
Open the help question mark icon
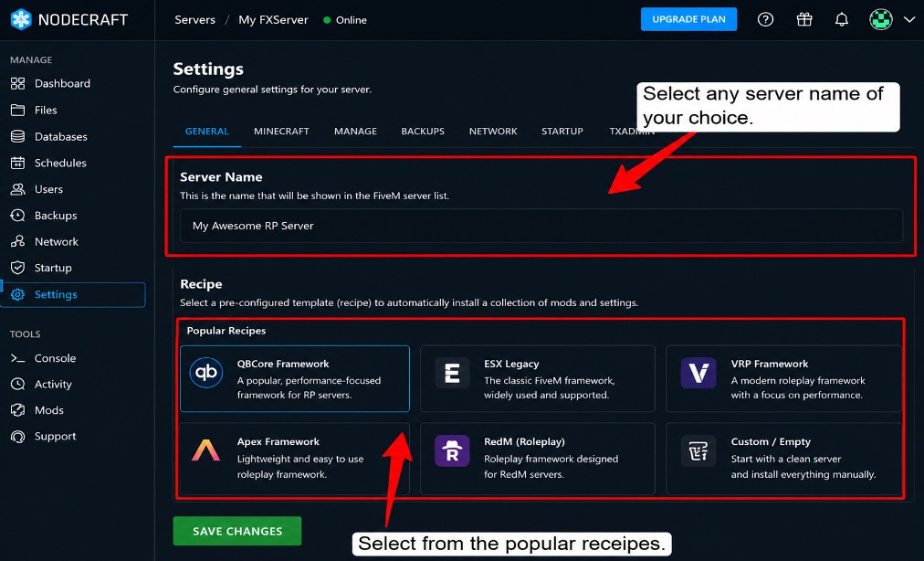765,19
